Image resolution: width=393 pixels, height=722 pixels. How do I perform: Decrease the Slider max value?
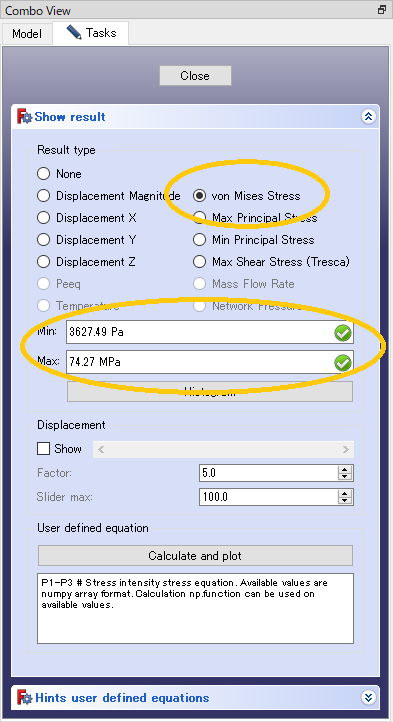point(345,501)
